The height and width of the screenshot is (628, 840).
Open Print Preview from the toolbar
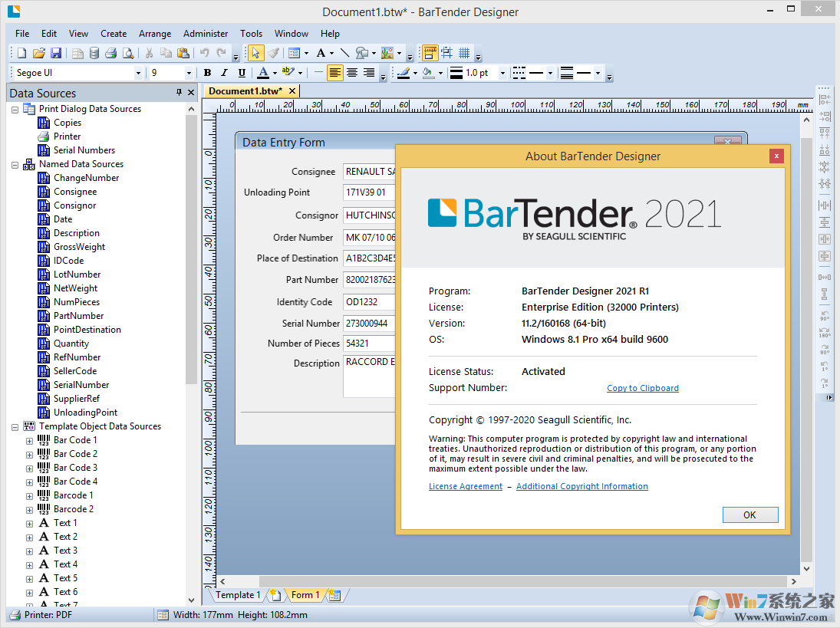point(129,53)
